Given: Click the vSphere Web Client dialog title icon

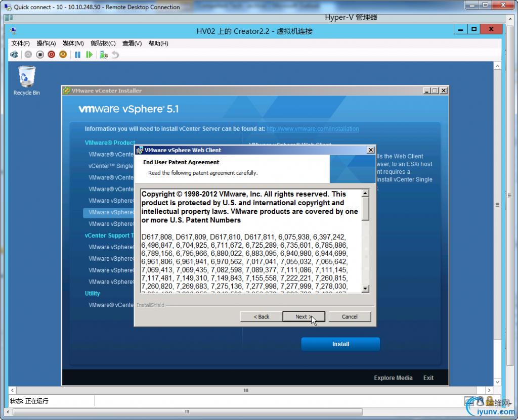Looking at the screenshot, I should [140, 150].
